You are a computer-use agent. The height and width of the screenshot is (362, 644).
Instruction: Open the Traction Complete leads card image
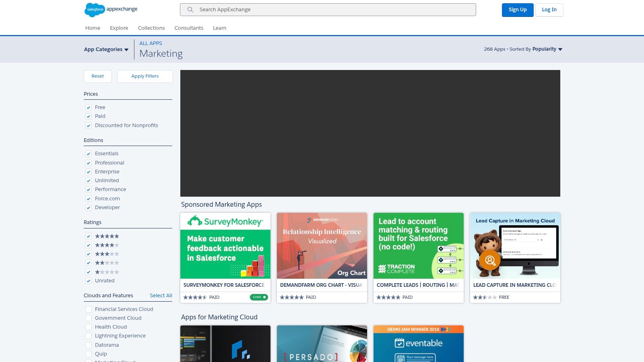(419, 246)
